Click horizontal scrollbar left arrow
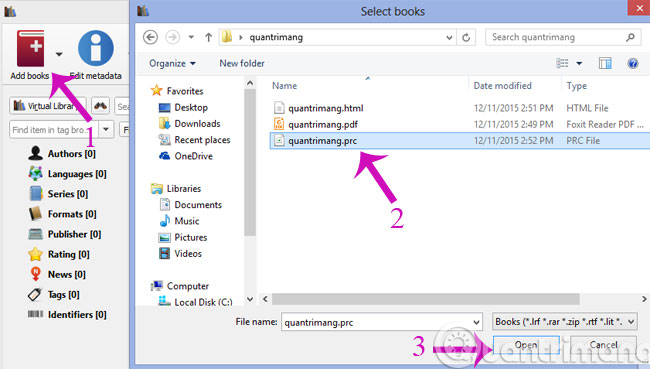 coord(265,299)
